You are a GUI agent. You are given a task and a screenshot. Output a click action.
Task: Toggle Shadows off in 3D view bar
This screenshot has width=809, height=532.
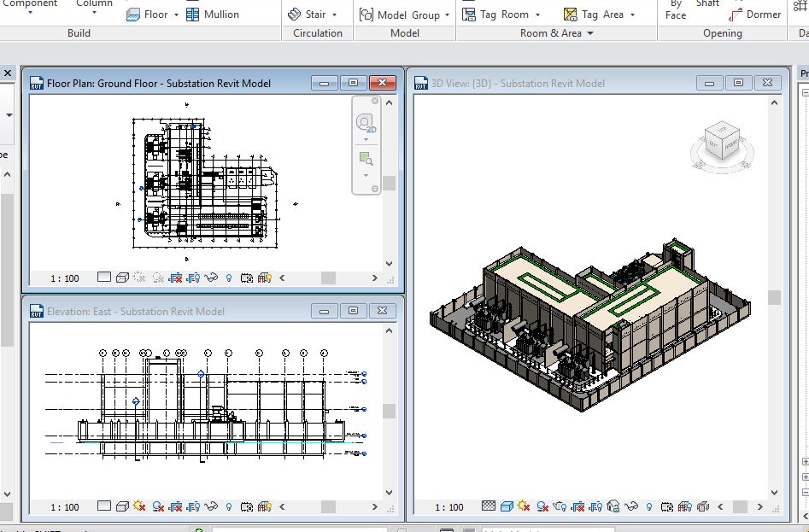[x=542, y=507]
